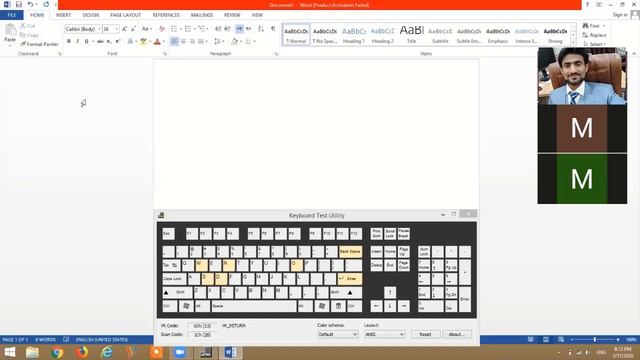Click Replace in Editing group
The height and width of the screenshot is (360, 640).
[x=594, y=35]
